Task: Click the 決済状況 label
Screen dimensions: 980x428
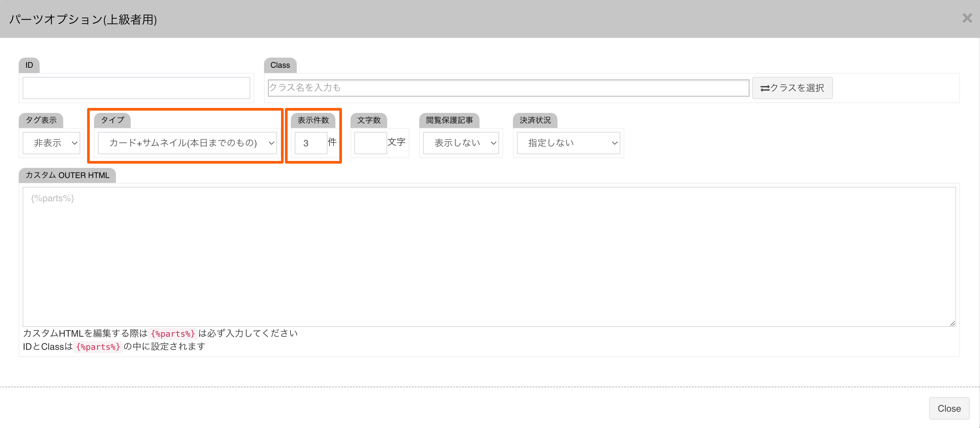Action: (535, 120)
